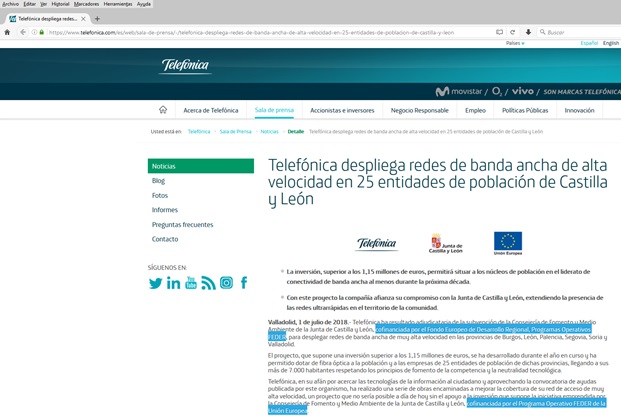621x416 pixels.
Task: Switch language to Español
Action: [589, 43]
